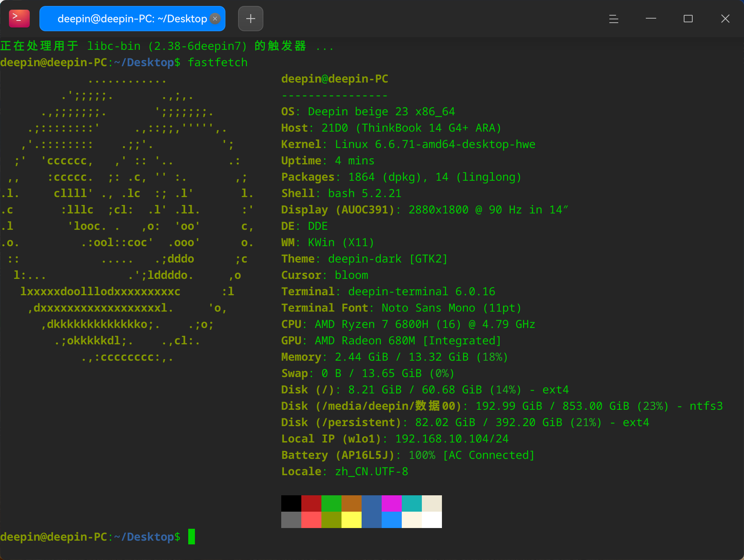Click the libc-bin trigger processing message
The width and height of the screenshot is (744, 560).
167,46
